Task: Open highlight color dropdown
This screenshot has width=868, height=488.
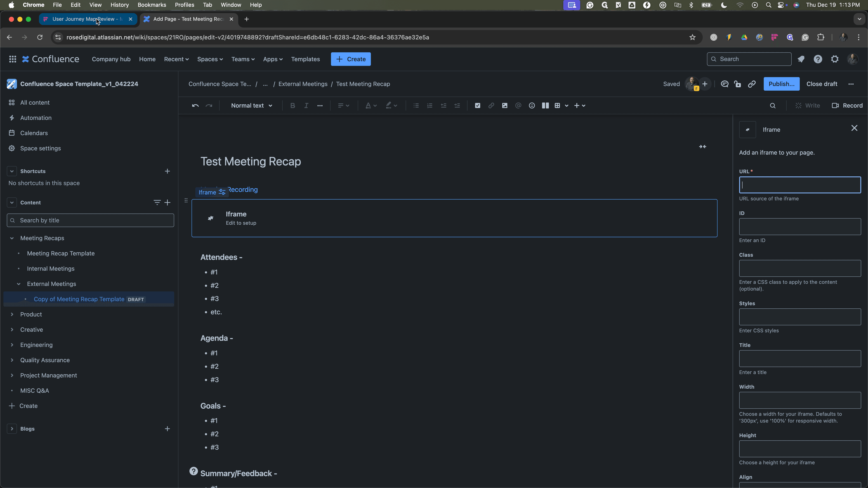Action: click(x=392, y=106)
